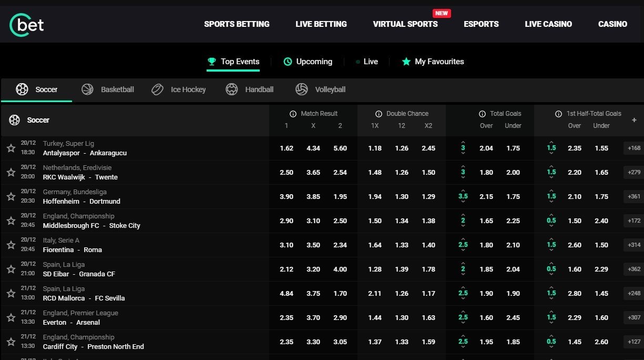Favourite the Middlesbrough FC - Stoke City match
Viewport: 644px width, 360px height.
coord(11,221)
